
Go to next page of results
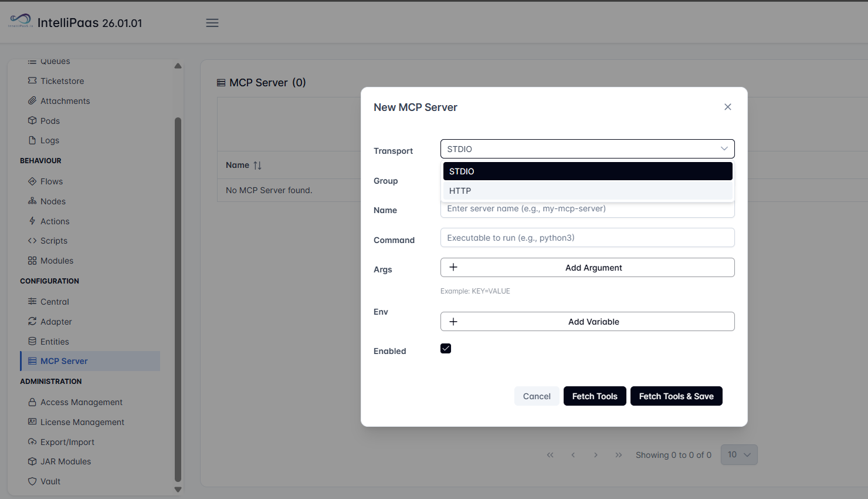(596, 455)
